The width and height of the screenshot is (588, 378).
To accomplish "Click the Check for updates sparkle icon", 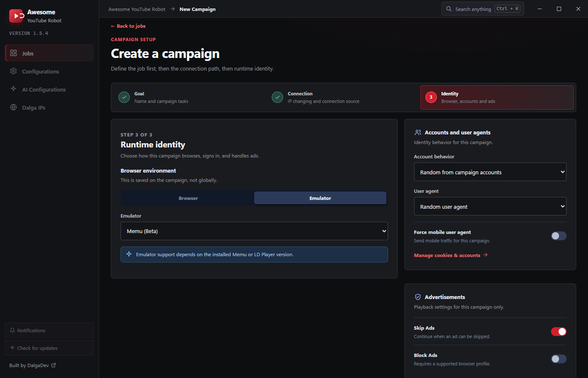I will point(13,348).
